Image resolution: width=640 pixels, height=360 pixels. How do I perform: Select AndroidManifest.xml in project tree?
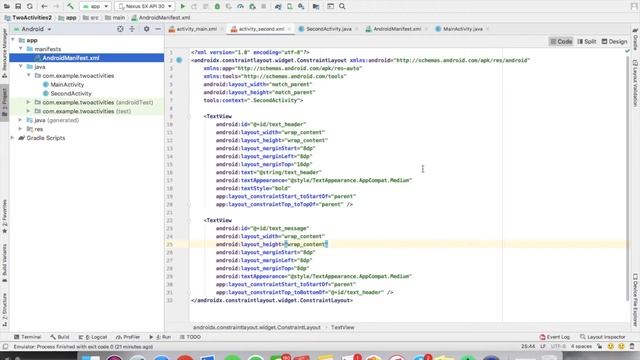pyautogui.click(x=87, y=58)
